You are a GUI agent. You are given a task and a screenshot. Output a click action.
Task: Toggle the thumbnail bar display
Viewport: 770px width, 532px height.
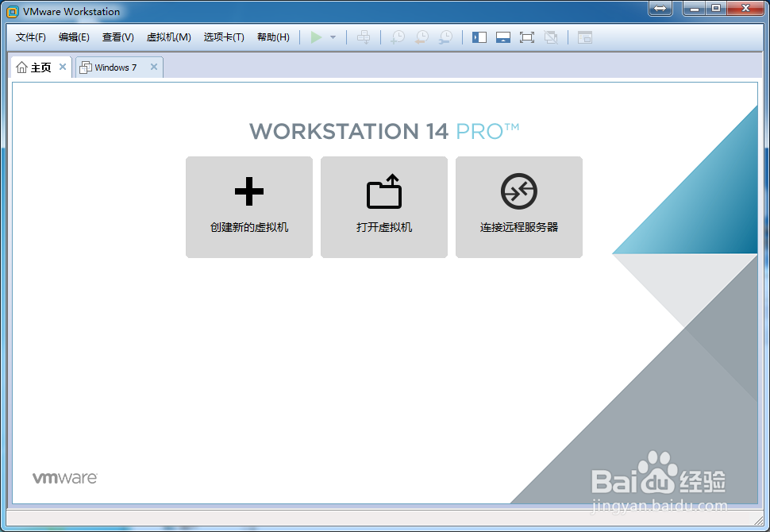pos(503,37)
